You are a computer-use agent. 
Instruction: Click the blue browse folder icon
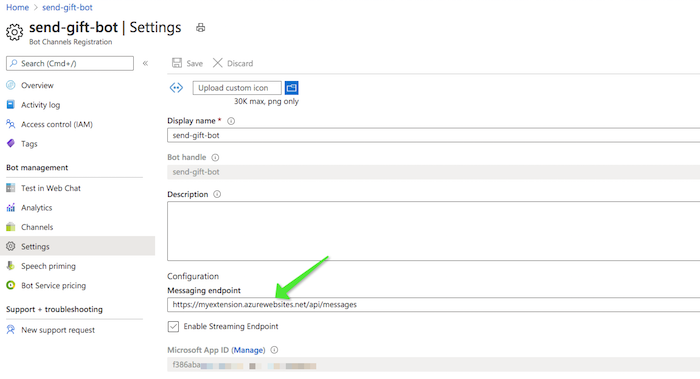(292, 88)
